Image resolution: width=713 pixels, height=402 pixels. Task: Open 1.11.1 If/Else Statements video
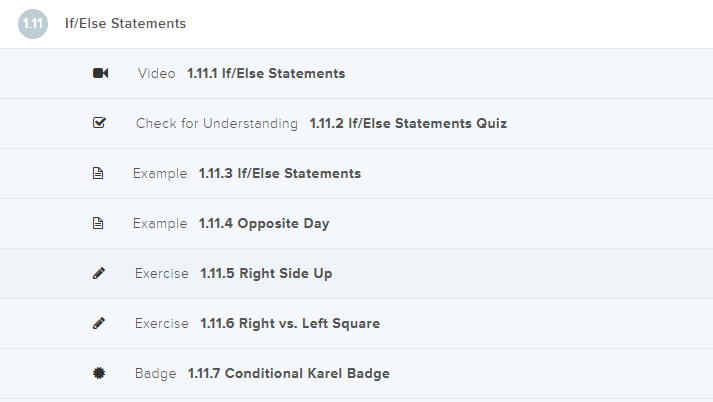(266, 74)
